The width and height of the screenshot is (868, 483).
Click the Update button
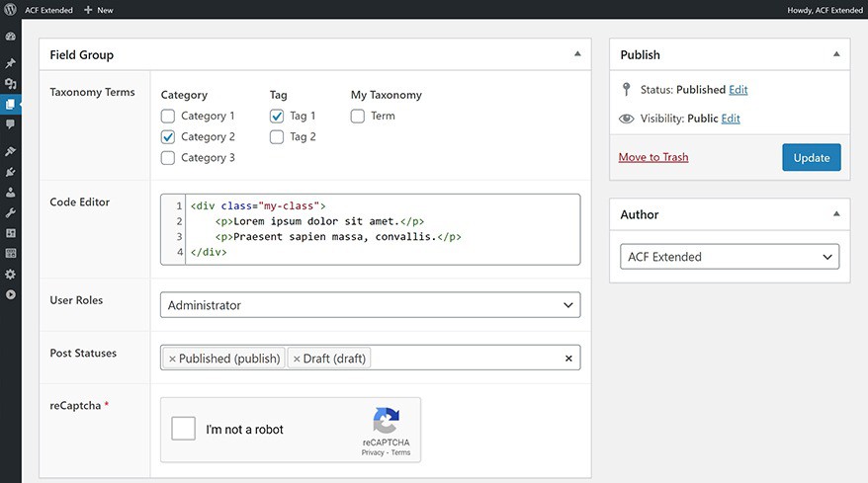click(x=811, y=158)
